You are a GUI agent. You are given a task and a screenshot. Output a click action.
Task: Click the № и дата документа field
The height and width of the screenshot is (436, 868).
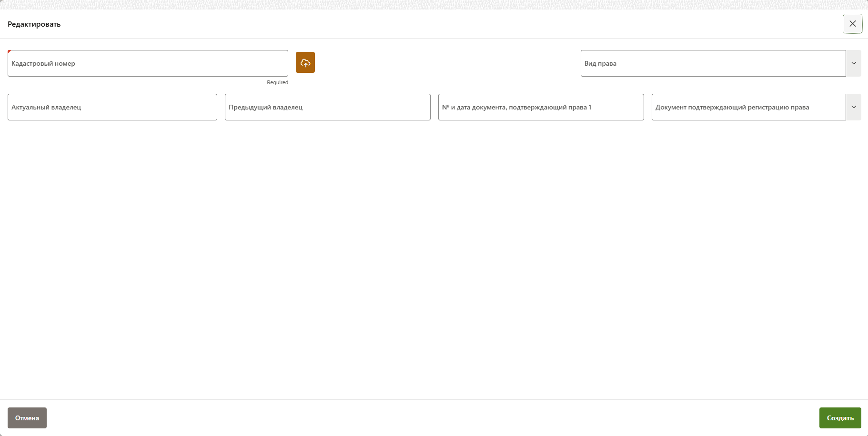coord(541,107)
